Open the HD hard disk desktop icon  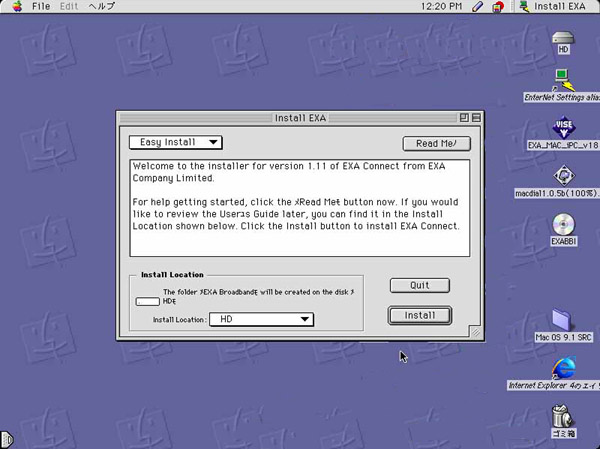pyautogui.click(x=563, y=36)
